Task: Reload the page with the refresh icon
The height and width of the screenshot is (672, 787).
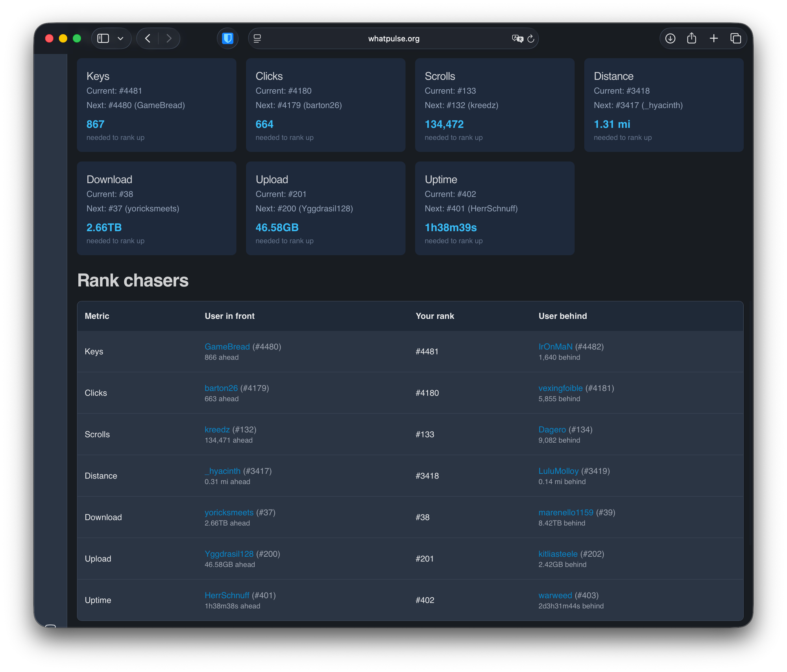Action: tap(531, 39)
